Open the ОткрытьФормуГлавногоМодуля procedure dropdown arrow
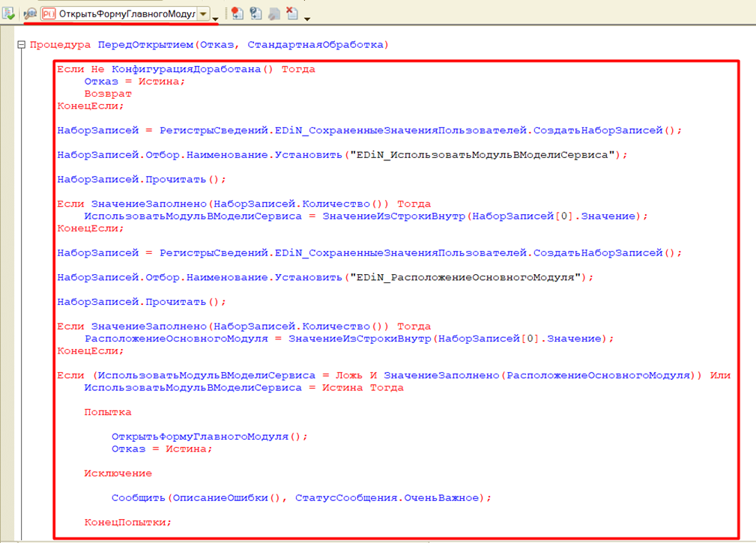The height and width of the screenshot is (543, 756). pyautogui.click(x=203, y=13)
